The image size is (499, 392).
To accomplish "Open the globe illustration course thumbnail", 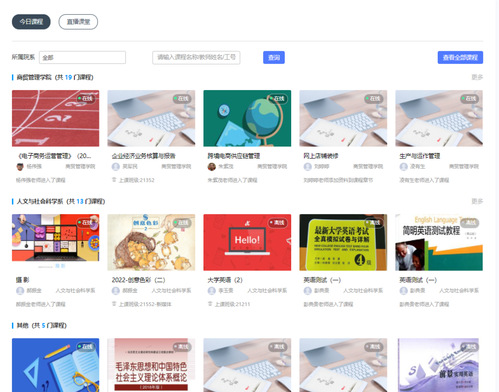I will tap(247, 118).
